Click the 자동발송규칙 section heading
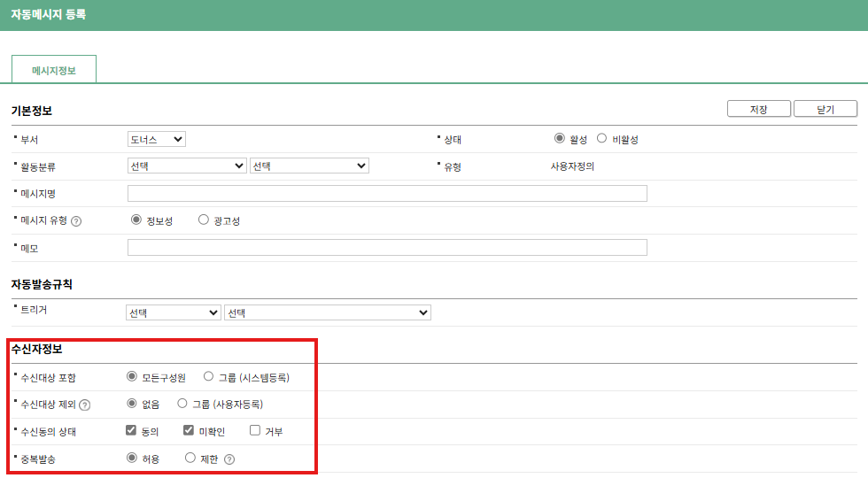The image size is (868, 478). coord(42,284)
